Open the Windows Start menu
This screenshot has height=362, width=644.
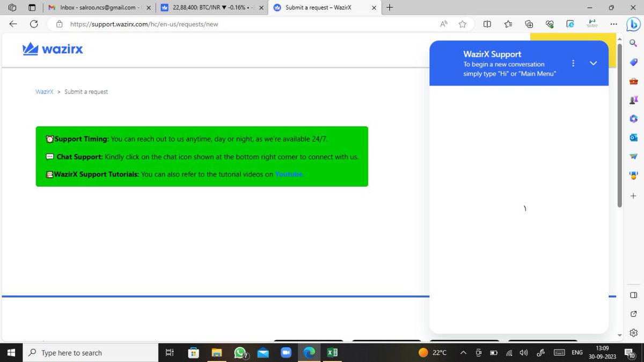point(11,352)
